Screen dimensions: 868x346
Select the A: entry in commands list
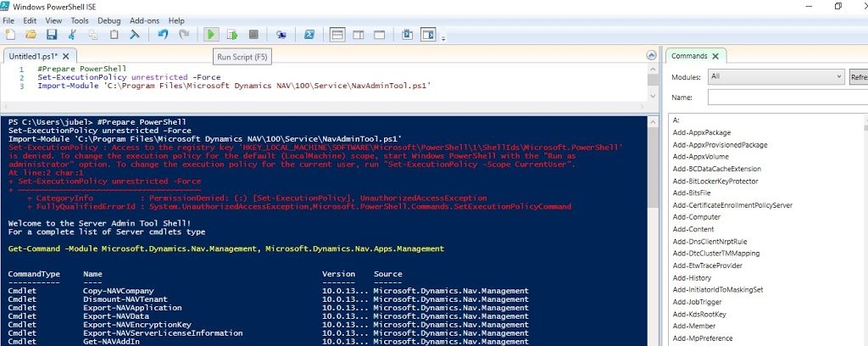(x=676, y=120)
